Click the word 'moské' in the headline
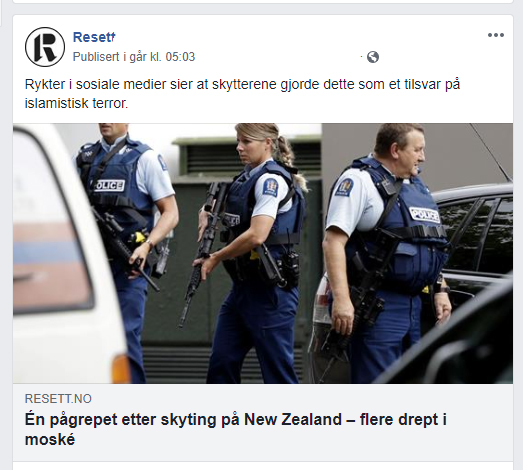 [50, 440]
